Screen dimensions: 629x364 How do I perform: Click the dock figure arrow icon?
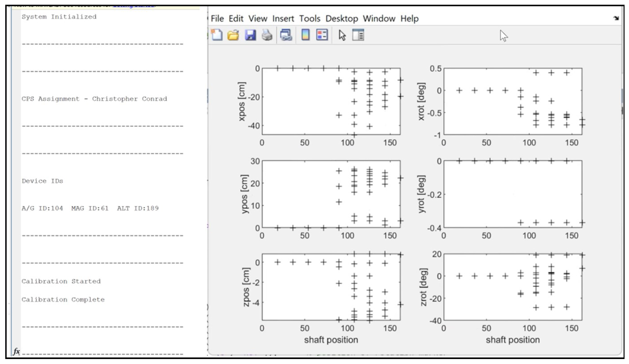[x=616, y=18]
